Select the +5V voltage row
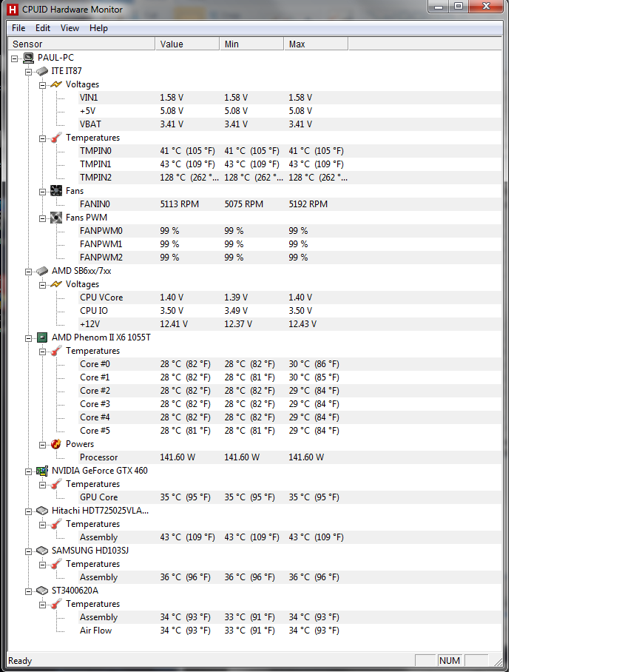This screenshot has height=672, width=639. tap(289, 111)
